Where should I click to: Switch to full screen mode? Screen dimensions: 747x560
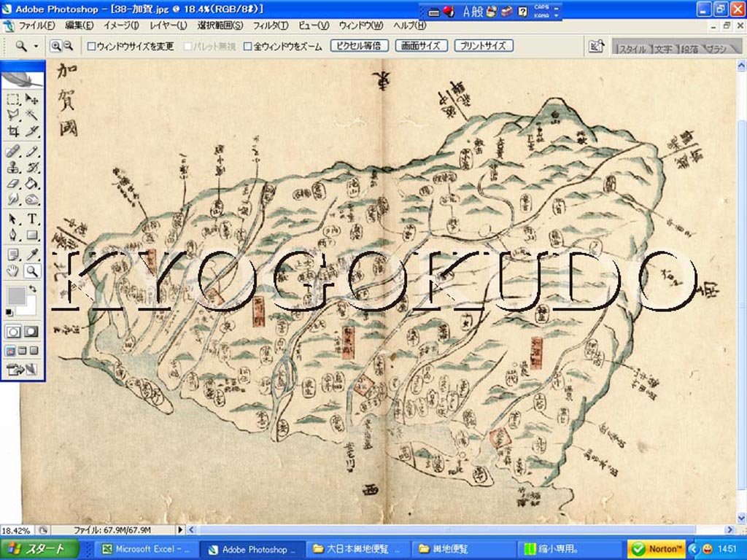[34, 351]
